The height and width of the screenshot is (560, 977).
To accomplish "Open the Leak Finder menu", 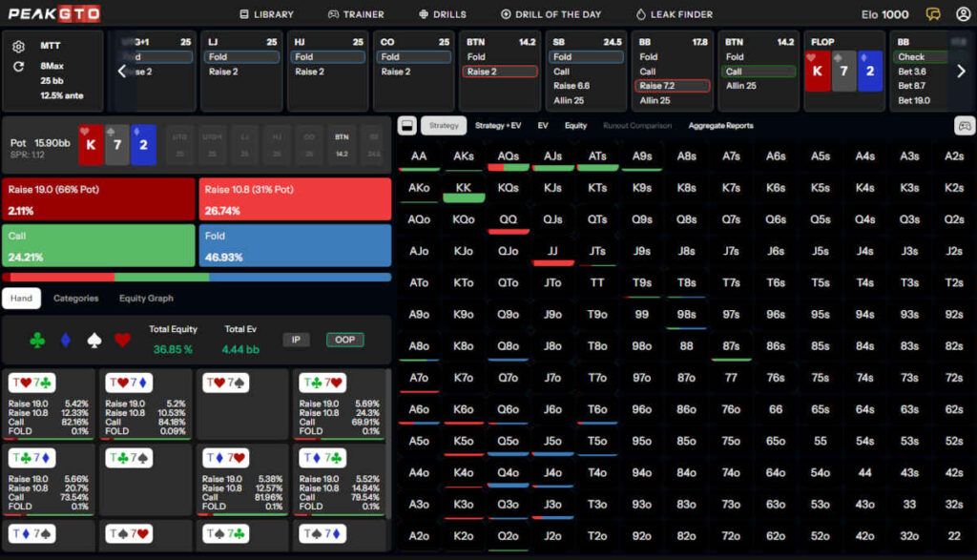I will click(674, 14).
